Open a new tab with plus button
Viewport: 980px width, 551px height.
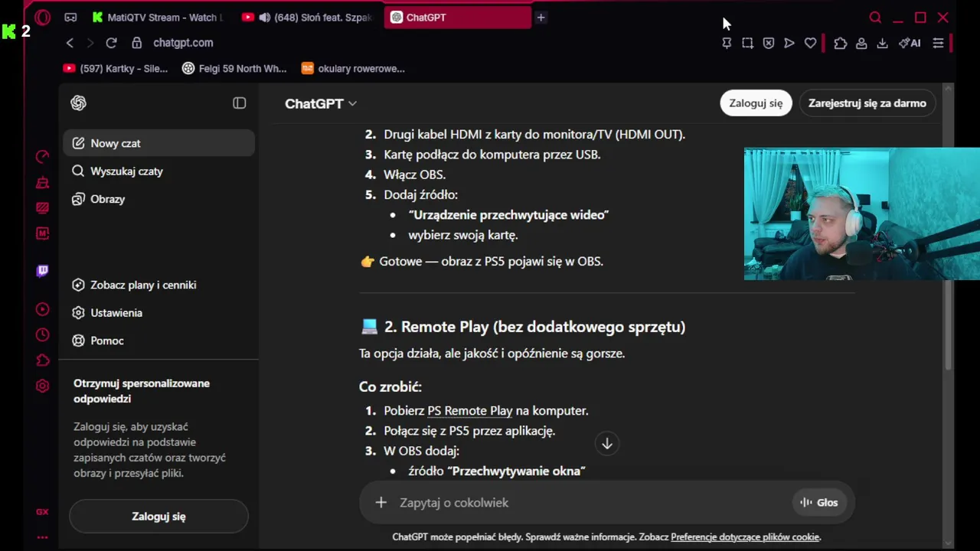click(541, 18)
